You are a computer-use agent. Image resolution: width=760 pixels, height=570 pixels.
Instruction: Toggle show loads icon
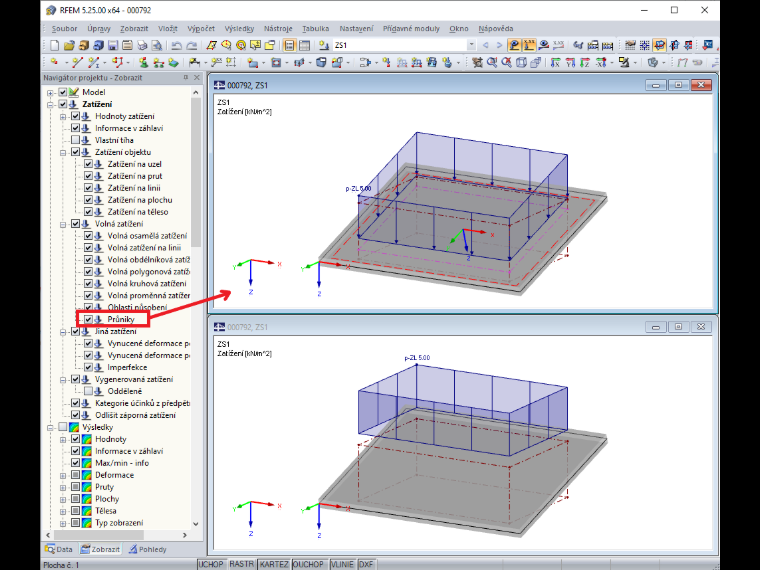(x=514, y=45)
